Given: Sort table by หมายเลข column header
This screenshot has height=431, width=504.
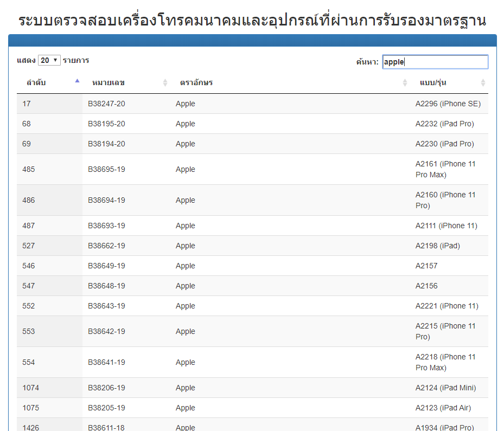Looking at the screenshot, I should tap(109, 83).
